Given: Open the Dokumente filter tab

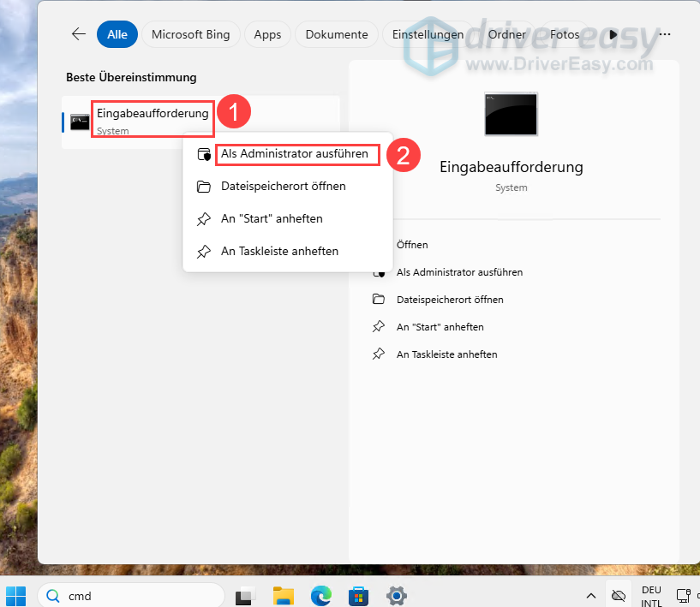Looking at the screenshot, I should 337,34.
